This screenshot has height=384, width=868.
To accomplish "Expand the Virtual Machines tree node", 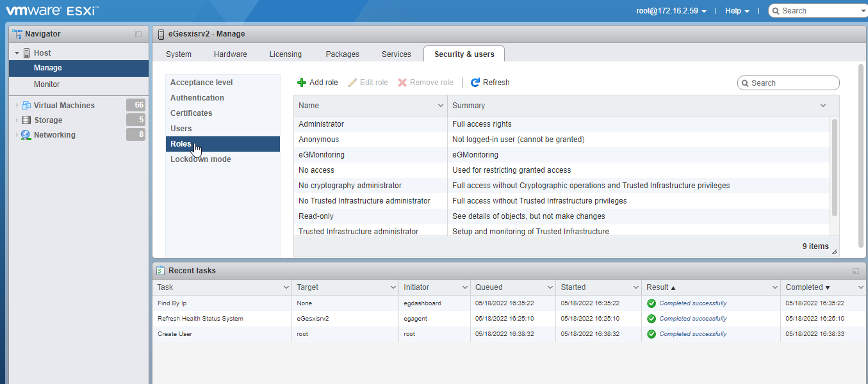I will [17, 106].
